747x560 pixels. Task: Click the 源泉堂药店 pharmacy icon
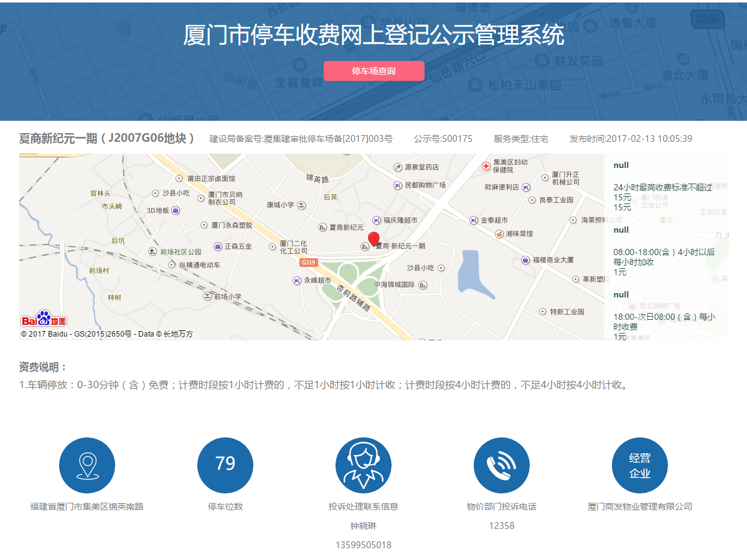coord(398,167)
